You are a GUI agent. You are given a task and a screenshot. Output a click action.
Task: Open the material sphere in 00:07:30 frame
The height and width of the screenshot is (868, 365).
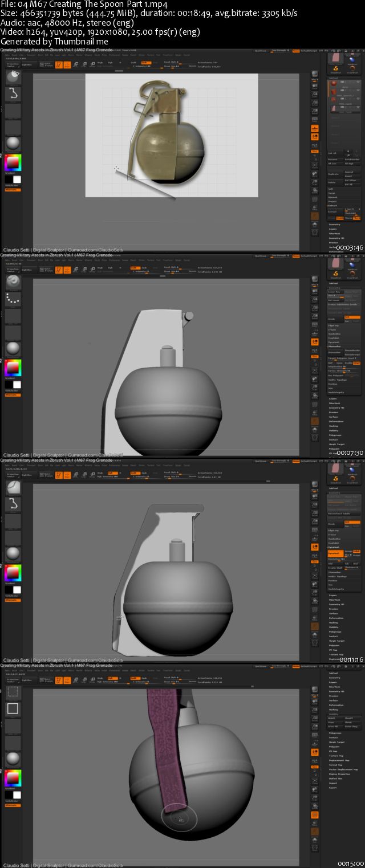point(13,348)
